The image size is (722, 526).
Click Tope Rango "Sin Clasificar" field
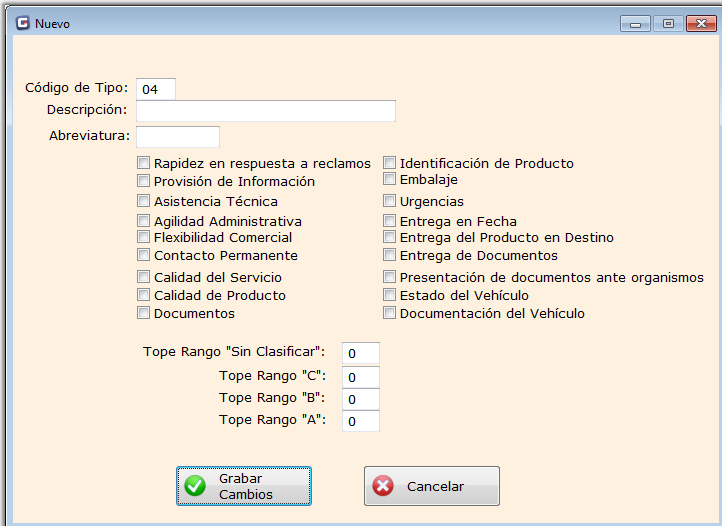(x=361, y=353)
